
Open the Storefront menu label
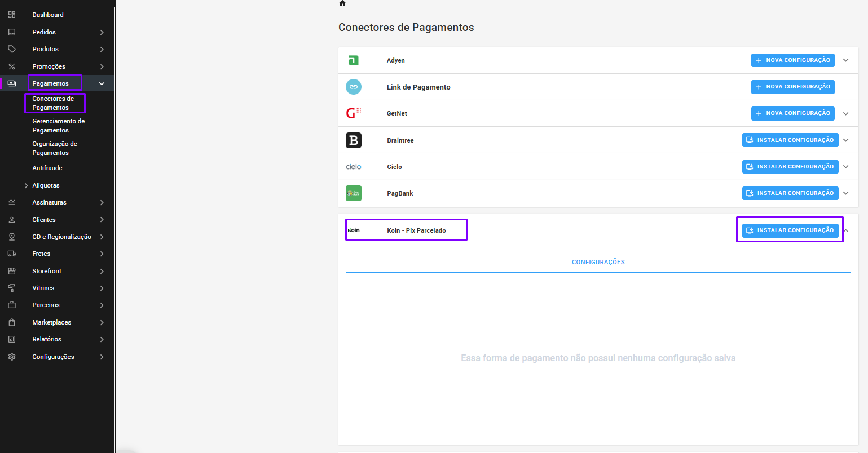coord(47,271)
